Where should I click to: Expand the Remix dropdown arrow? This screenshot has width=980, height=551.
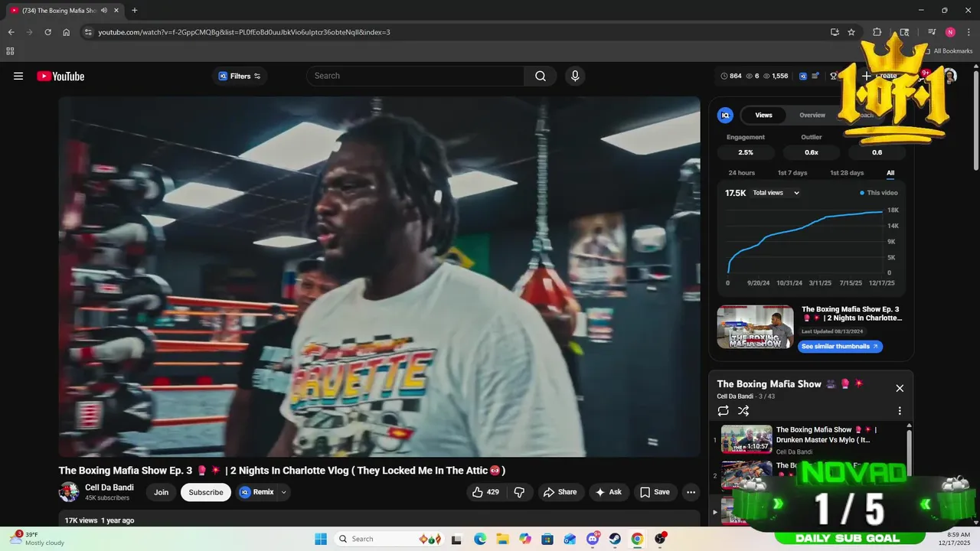click(284, 492)
